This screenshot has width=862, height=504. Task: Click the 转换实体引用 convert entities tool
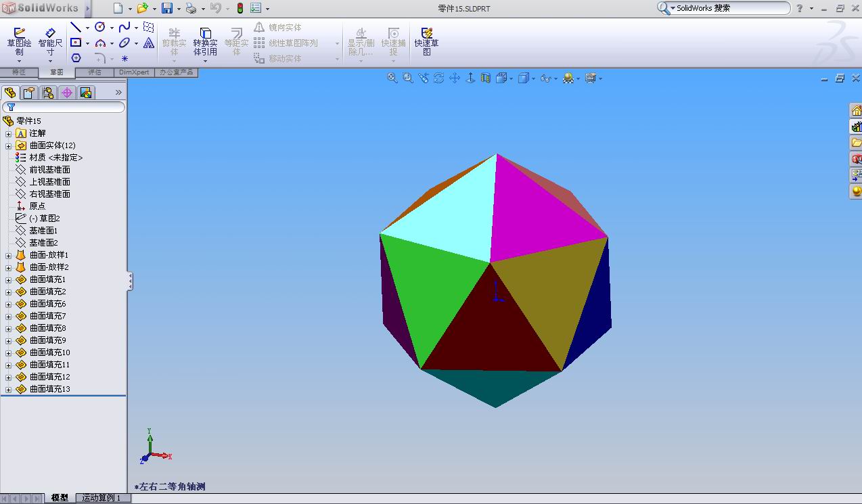point(205,42)
